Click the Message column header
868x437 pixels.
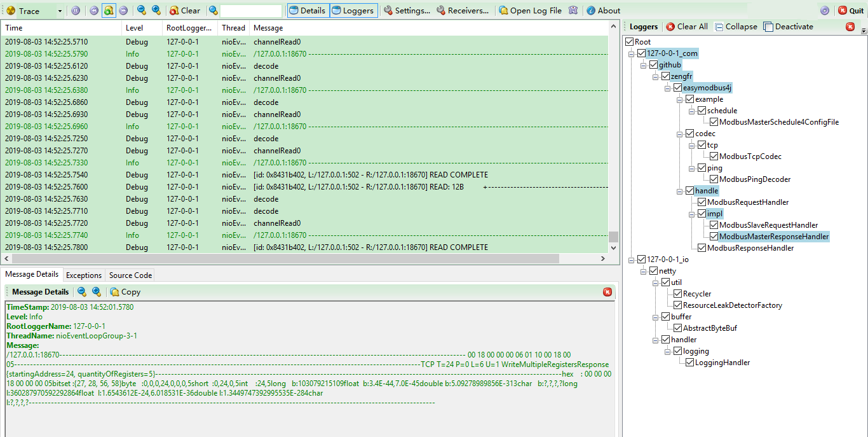pos(428,28)
